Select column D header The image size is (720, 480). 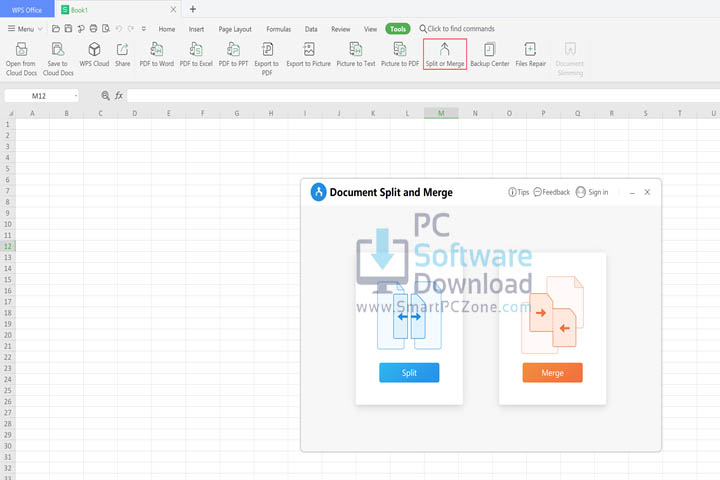tap(135, 113)
